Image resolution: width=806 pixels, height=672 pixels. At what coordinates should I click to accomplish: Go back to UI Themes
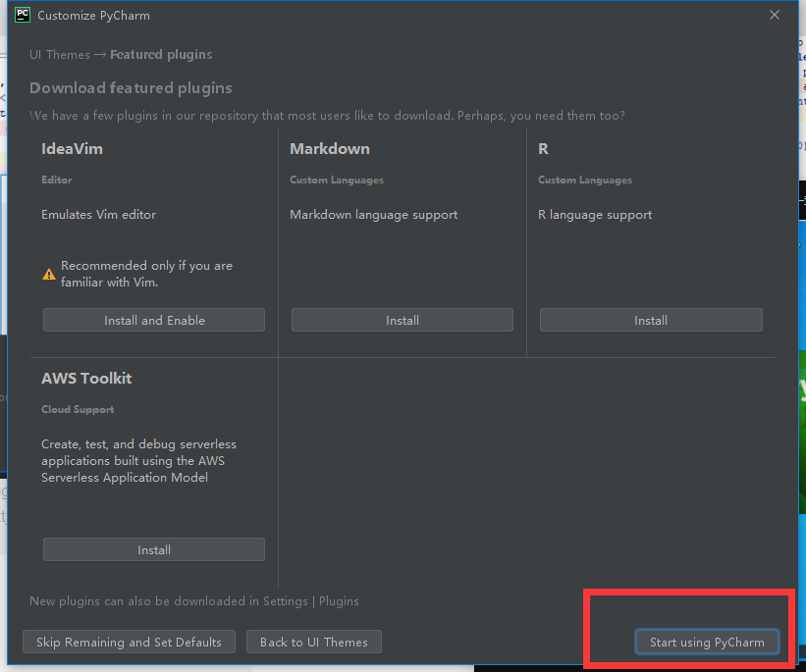coord(313,642)
